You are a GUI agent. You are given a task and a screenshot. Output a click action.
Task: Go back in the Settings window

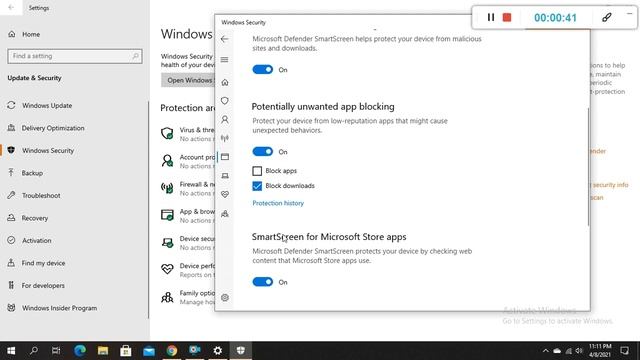11,7
